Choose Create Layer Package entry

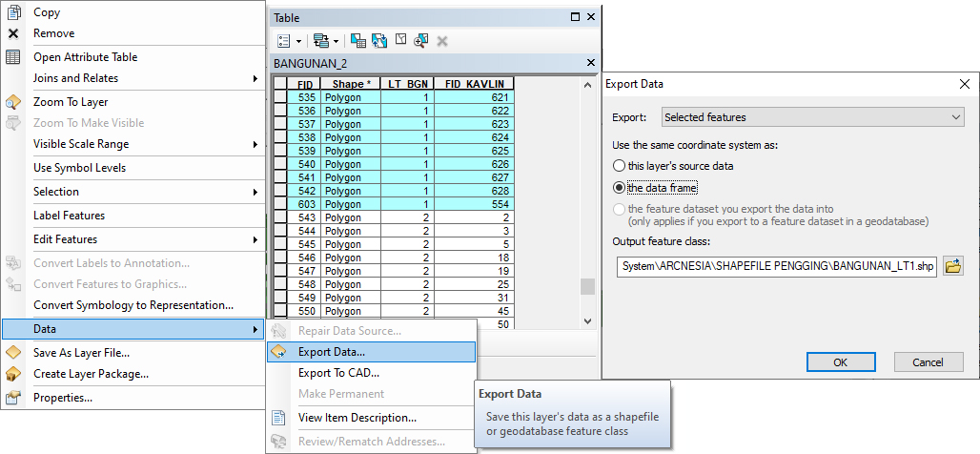click(133, 374)
